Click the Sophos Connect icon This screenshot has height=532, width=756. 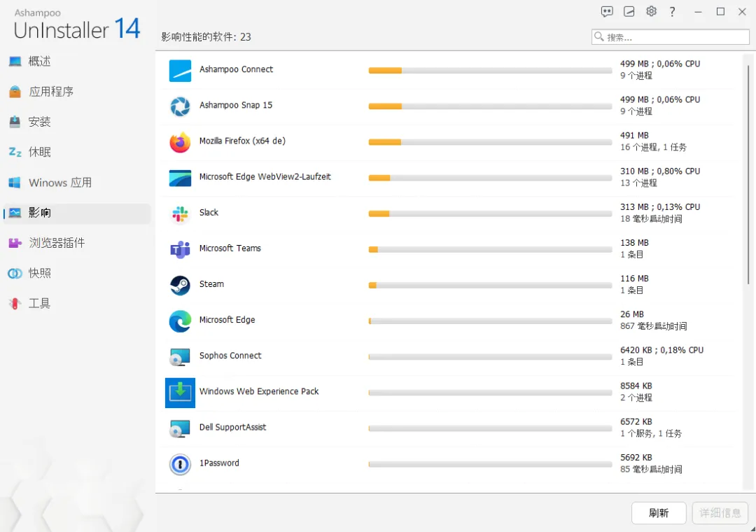click(x=180, y=357)
